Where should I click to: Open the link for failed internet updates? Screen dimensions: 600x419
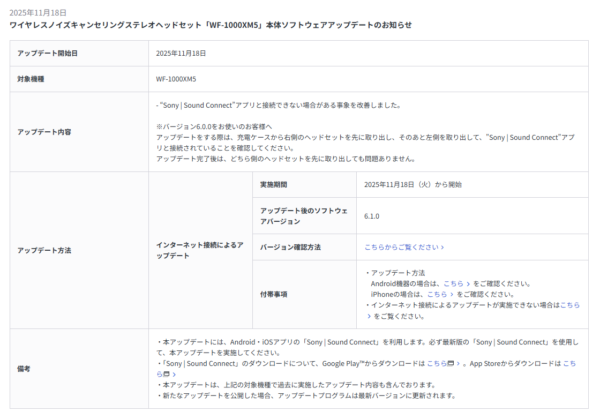(569, 305)
